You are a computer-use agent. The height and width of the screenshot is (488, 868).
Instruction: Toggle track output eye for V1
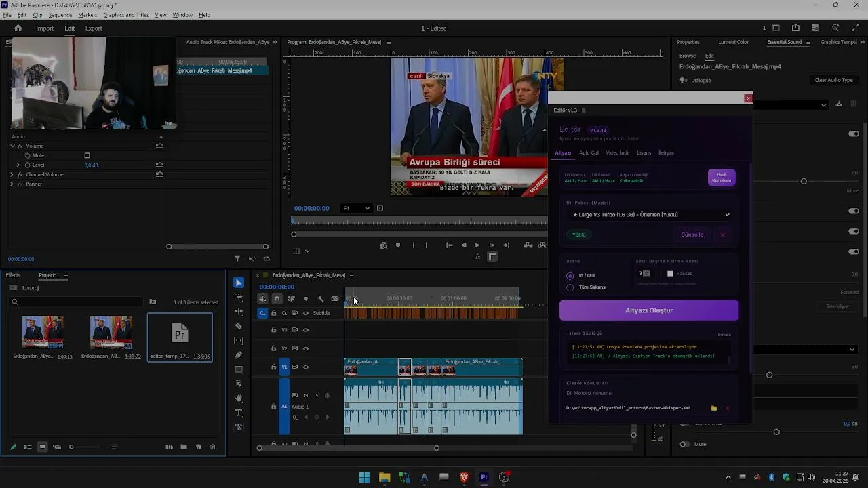coord(306,367)
